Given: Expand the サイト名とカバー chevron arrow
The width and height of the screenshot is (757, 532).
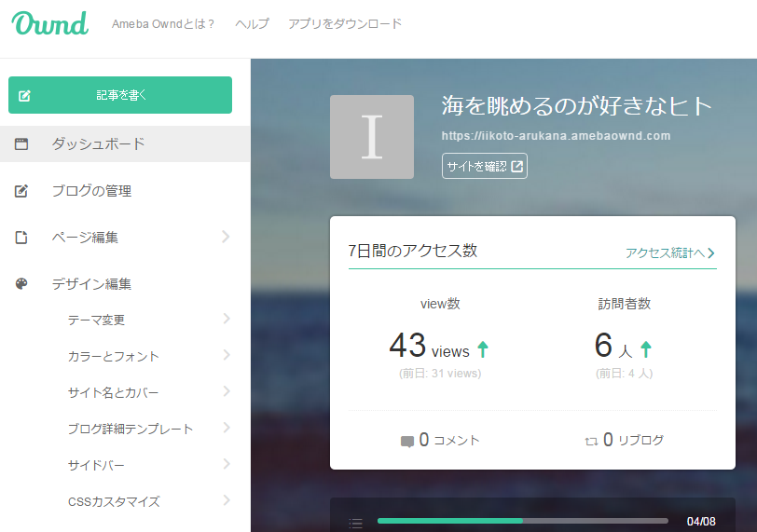Looking at the screenshot, I should coord(227,391).
